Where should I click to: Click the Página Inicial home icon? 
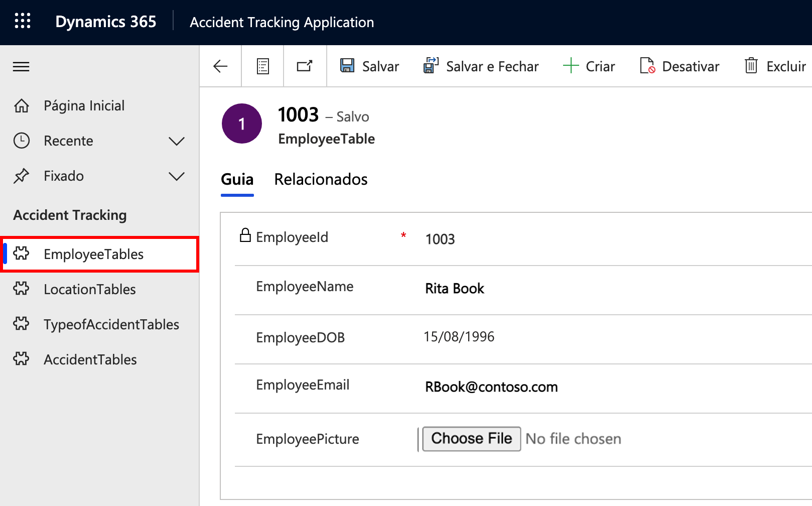22,105
